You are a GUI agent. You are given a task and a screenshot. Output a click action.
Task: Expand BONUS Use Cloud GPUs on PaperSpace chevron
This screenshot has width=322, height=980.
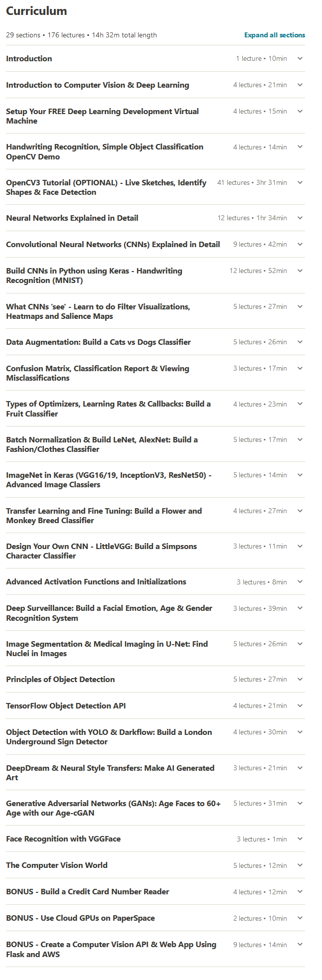(x=300, y=918)
